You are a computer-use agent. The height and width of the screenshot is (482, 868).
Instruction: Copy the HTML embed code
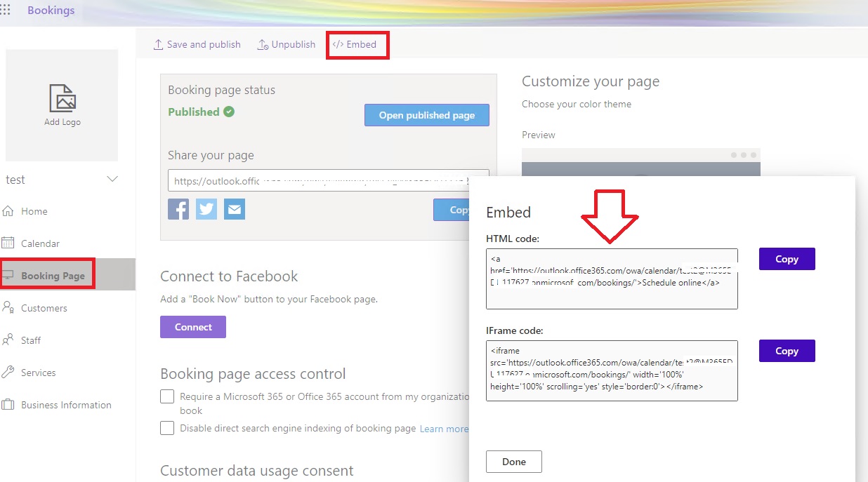tap(787, 259)
